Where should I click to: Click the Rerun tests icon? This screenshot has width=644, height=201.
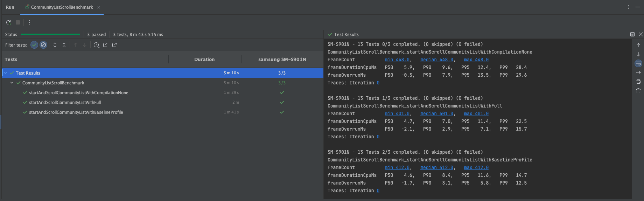pyautogui.click(x=8, y=22)
